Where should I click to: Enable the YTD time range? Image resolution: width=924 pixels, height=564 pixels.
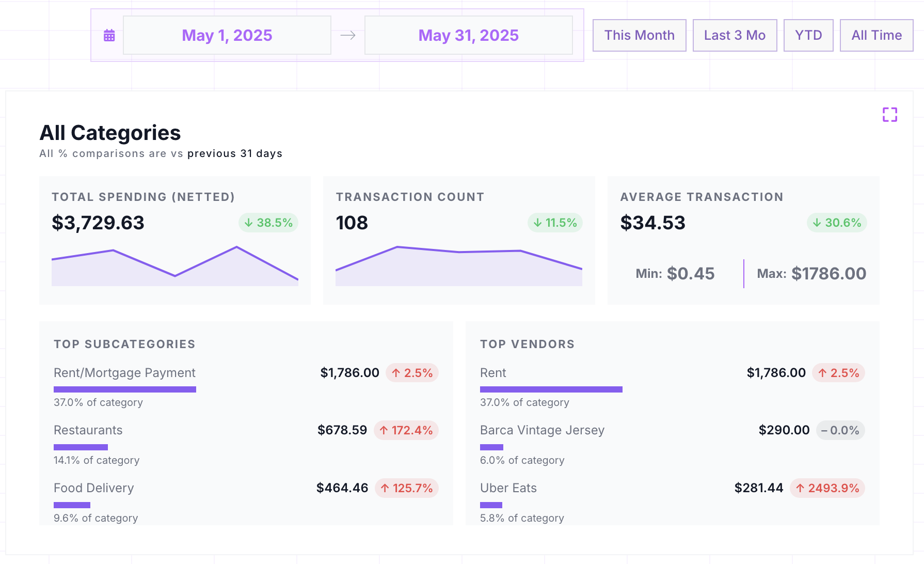pos(808,35)
